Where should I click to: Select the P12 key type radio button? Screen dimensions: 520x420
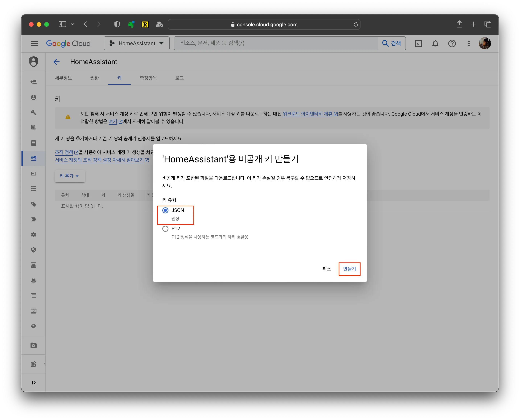pyautogui.click(x=165, y=229)
